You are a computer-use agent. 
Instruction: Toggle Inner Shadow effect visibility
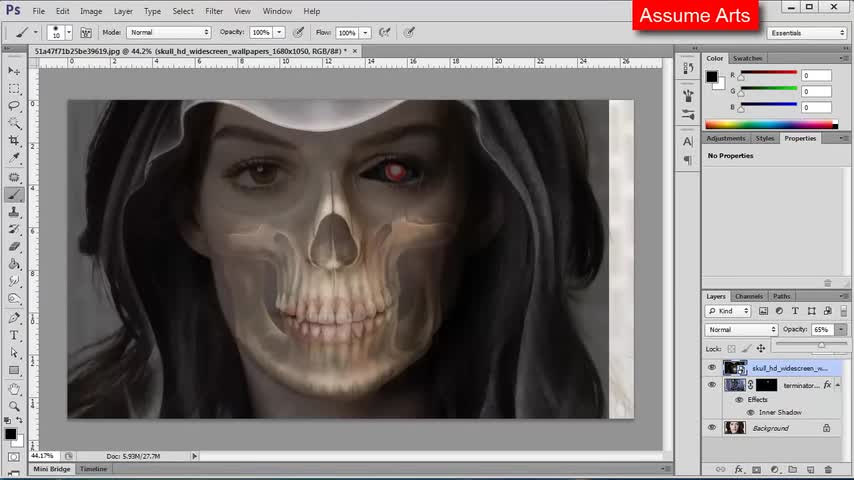tap(750, 412)
